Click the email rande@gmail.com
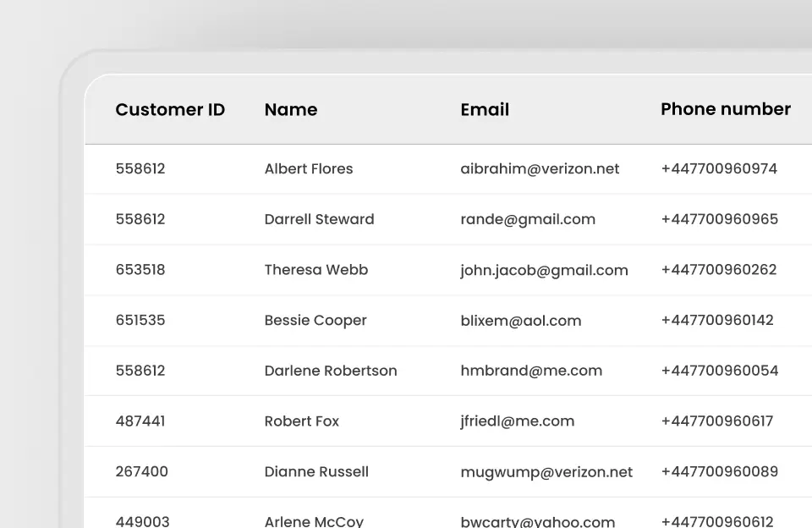Viewport: 812px width, 528px height. tap(528, 220)
